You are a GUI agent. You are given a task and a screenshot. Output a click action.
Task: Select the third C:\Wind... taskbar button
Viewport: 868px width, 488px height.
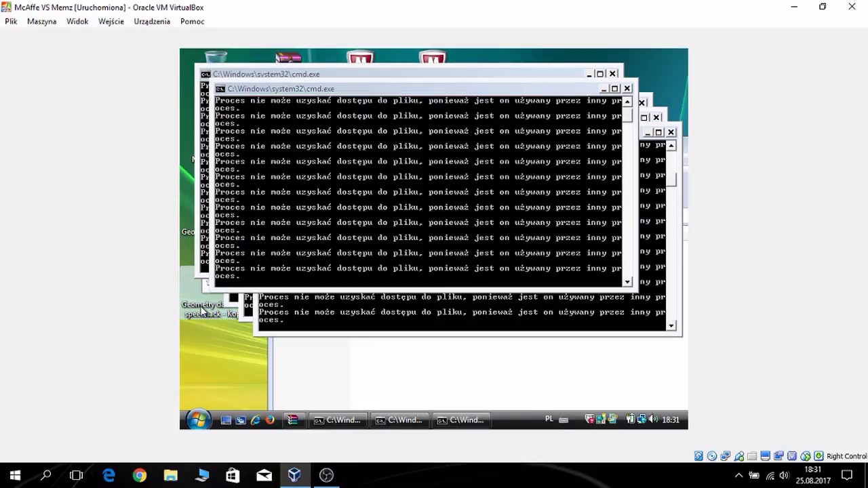pos(461,420)
